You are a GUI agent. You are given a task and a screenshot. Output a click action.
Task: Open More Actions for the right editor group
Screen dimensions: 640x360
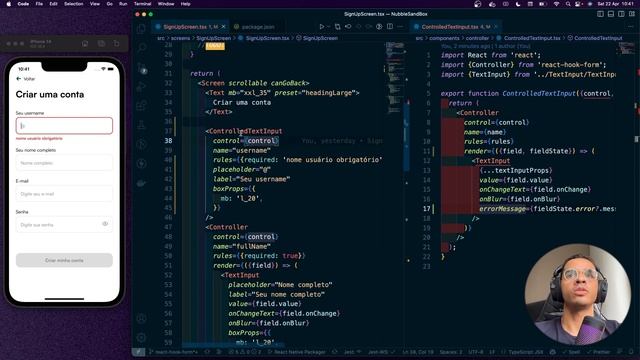631,27
